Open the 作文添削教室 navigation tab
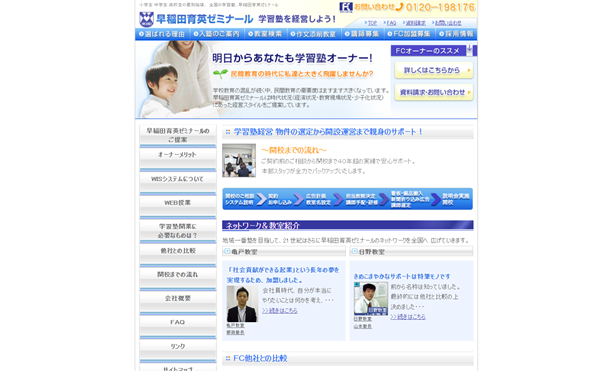 tap(313, 34)
